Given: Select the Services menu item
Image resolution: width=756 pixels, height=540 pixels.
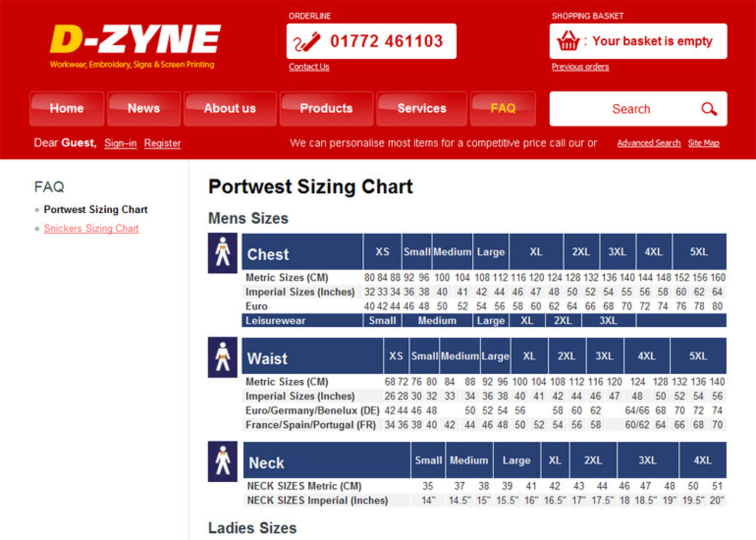Looking at the screenshot, I should pyautogui.click(x=422, y=109).
